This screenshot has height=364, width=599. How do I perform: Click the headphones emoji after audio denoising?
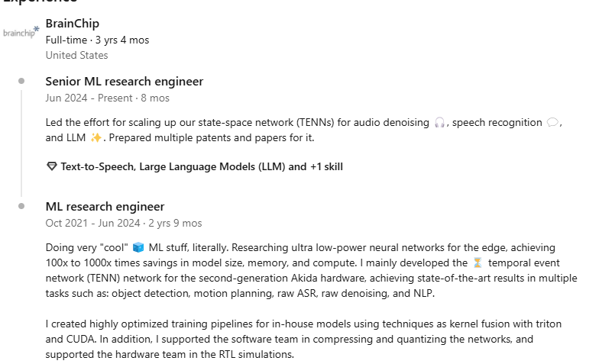[439, 123]
